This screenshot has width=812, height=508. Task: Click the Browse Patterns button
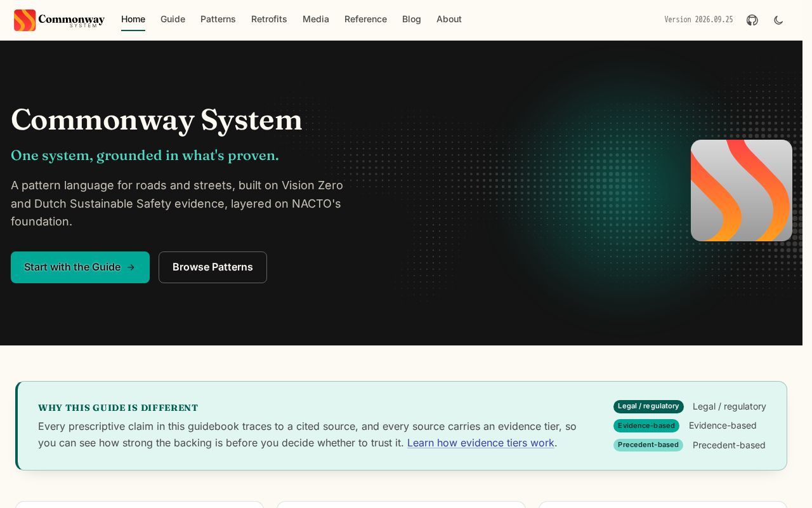click(x=213, y=267)
